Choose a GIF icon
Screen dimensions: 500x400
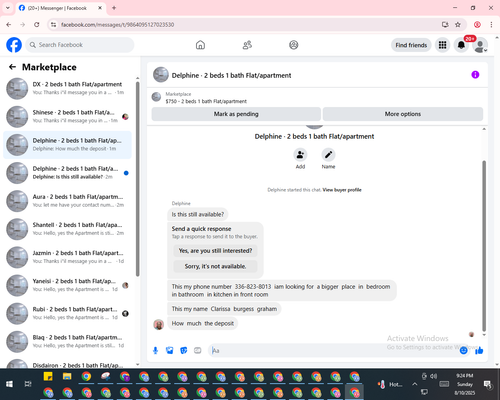pos(198,350)
